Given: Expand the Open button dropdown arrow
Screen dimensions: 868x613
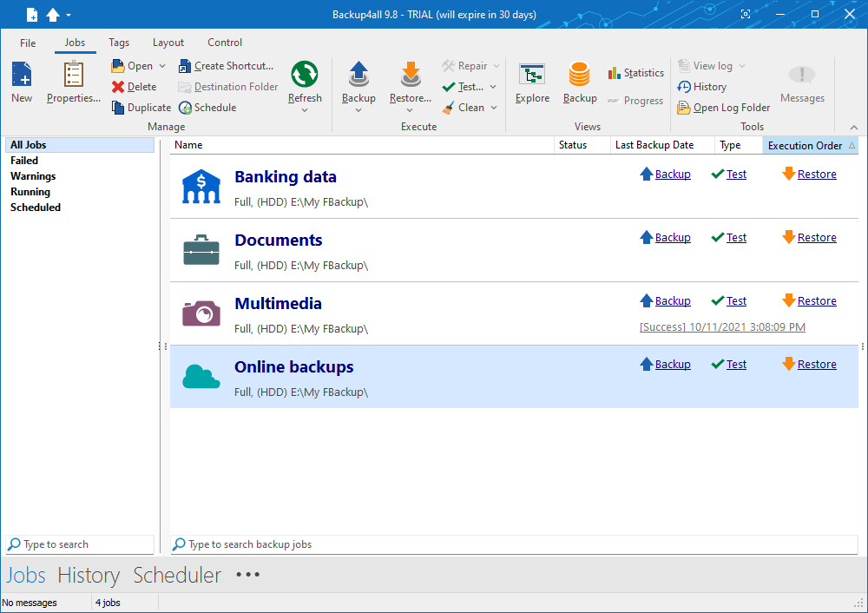Looking at the screenshot, I should coord(162,66).
